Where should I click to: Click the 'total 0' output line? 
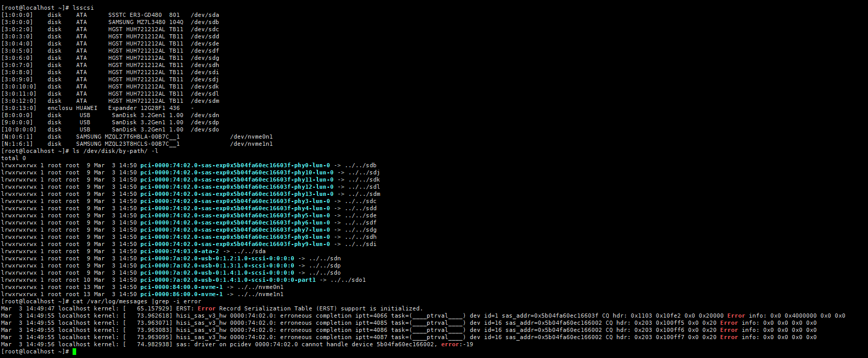tap(13, 158)
